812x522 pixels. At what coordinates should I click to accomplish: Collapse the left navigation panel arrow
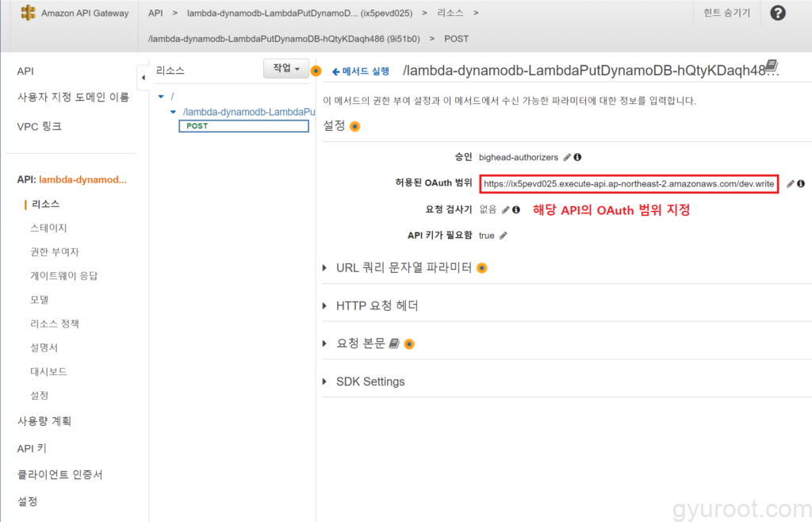144,77
